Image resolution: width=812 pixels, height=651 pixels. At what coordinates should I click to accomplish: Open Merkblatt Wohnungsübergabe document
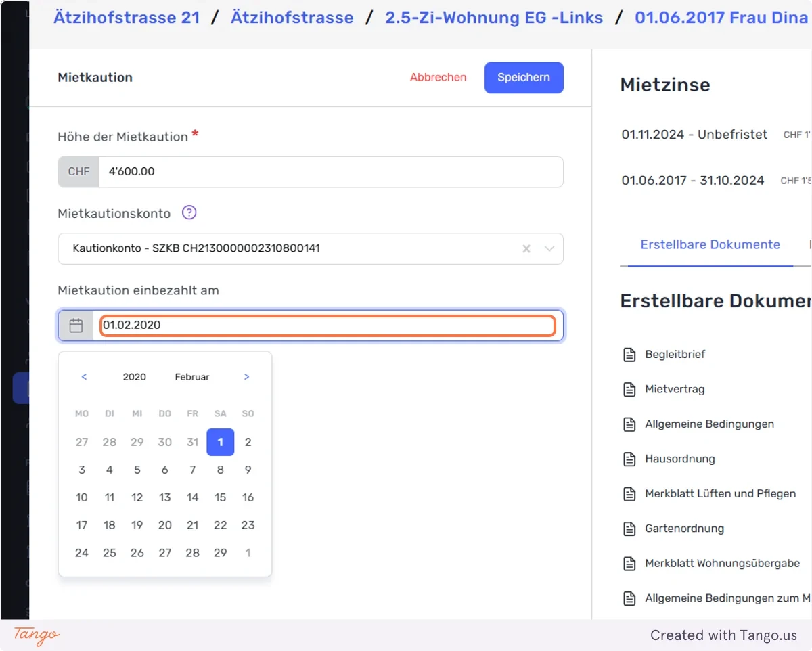pyautogui.click(x=722, y=564)
